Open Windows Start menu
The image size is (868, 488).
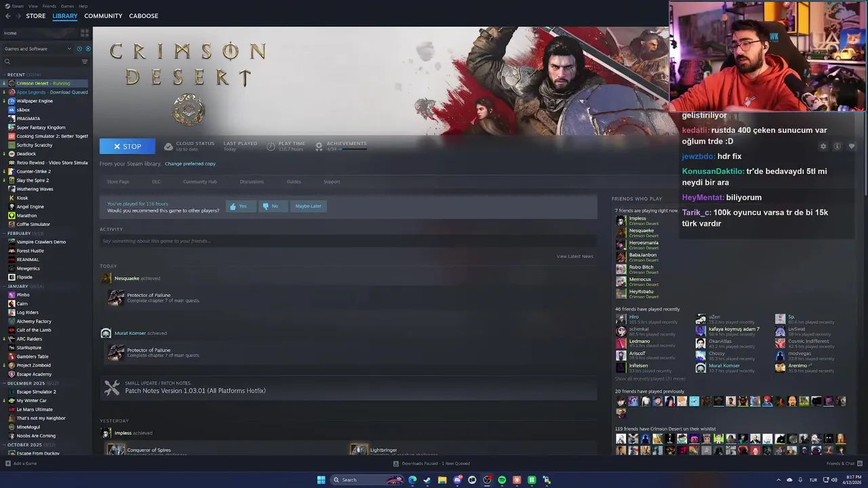(x=321, y=480)
